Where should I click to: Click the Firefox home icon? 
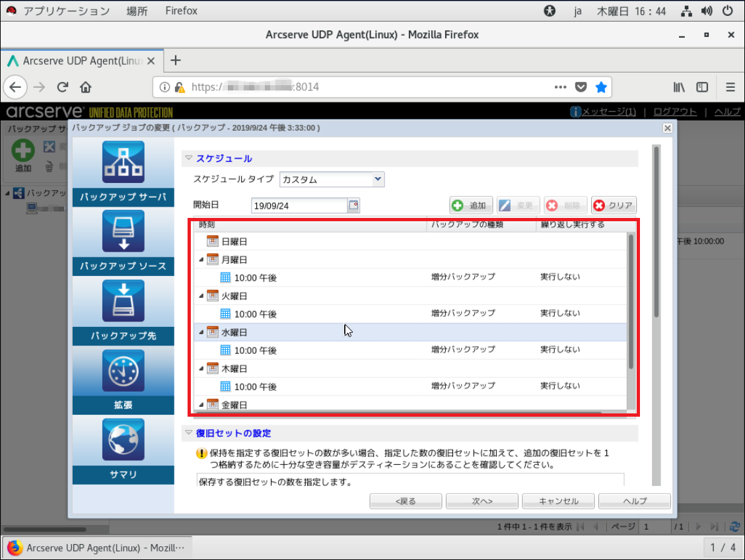pos(85,87)
